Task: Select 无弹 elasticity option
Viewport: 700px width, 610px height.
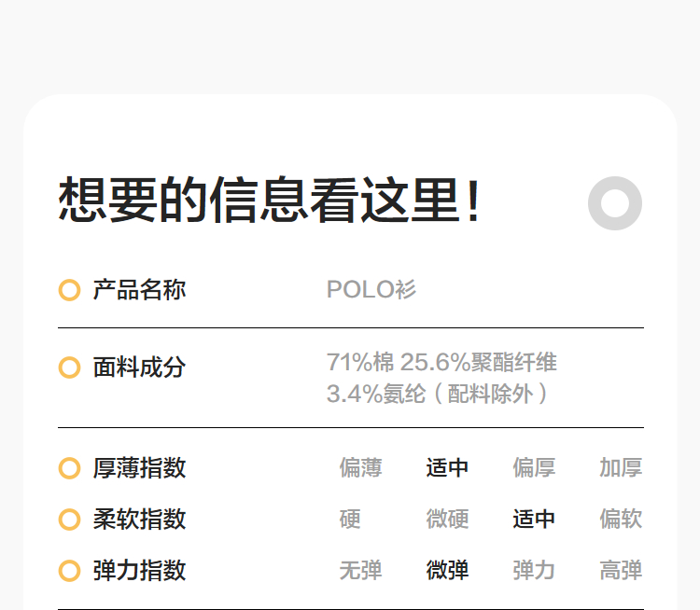Action: (x=360, y=571)
